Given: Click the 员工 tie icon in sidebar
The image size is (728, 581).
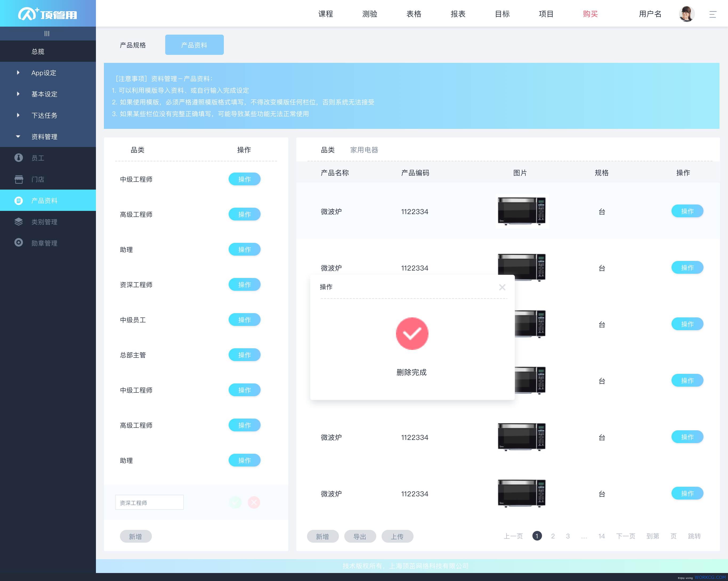Looking at the screenshot, I should [x=19, y=158].
